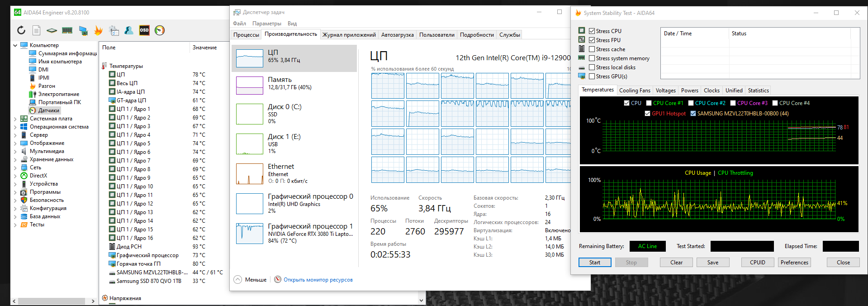868x306 pixels.
Task: Open stability test via flame toolbar icon
Action: [98, 30]
